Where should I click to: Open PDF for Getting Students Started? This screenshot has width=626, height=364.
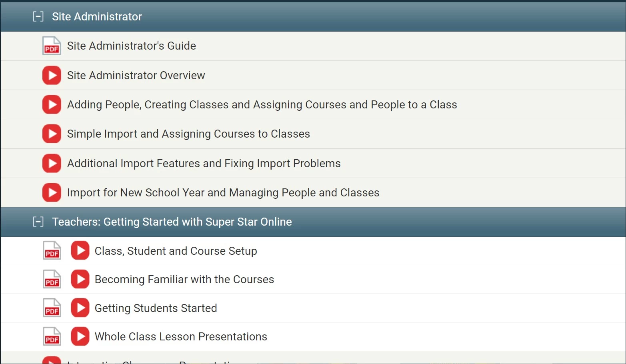[x=52, y=308]
